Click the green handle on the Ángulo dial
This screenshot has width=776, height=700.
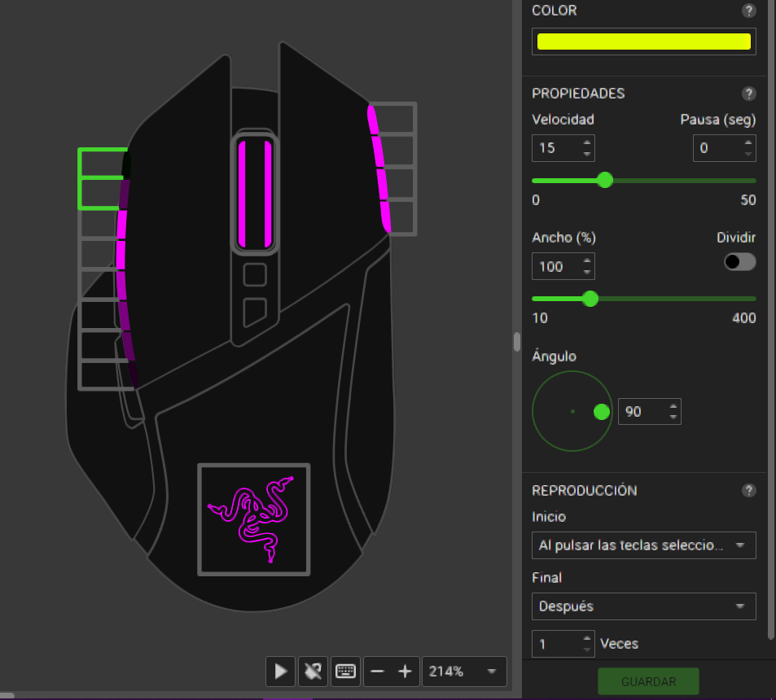[x=602, y=412]
